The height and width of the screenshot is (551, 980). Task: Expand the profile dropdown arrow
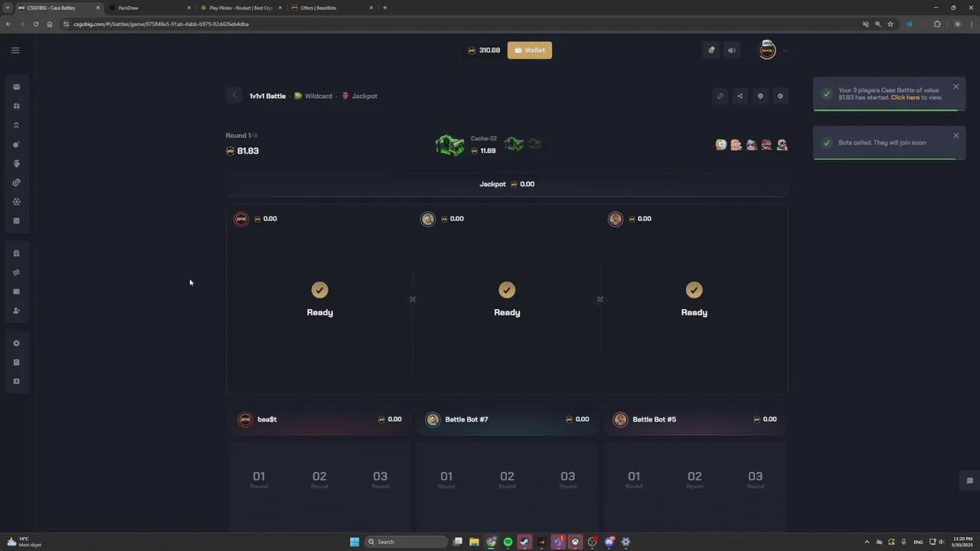pos(785,51)
